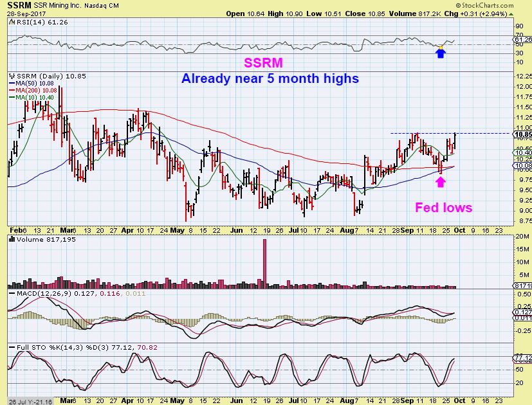Click the High 10.90 value

click(x=284, y=14)
